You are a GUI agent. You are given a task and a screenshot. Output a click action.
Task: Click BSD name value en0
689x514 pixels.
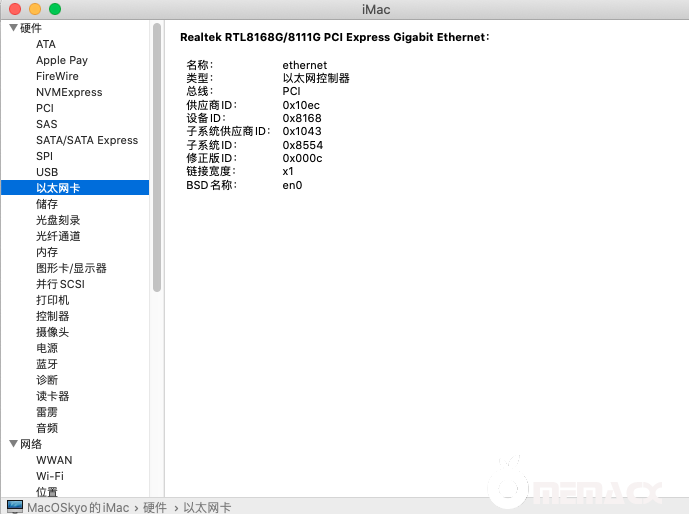pyautogui.click(x=292, y=185)
